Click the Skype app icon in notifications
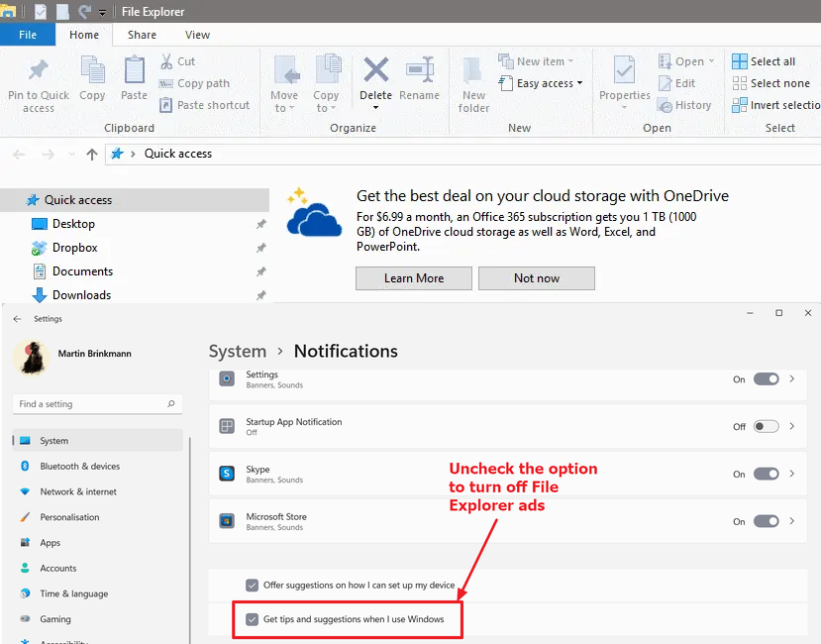 click(227, 474)
